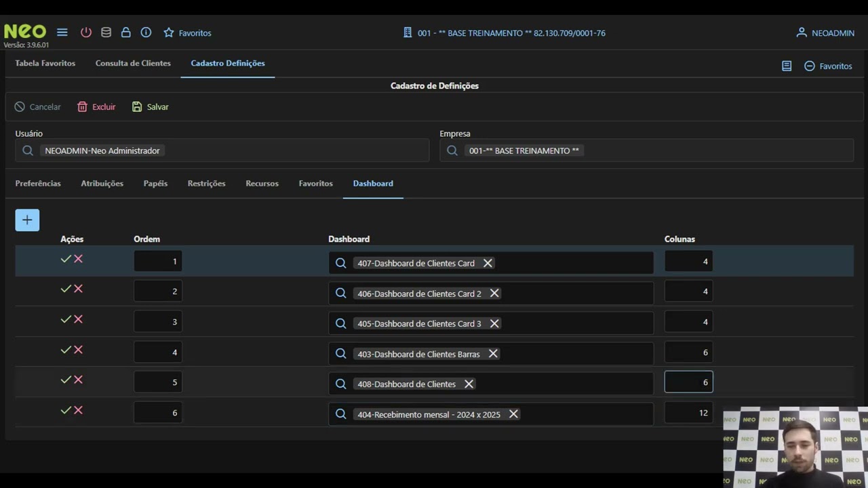Click the star Favoritos button in top bar

coord(187,33)
